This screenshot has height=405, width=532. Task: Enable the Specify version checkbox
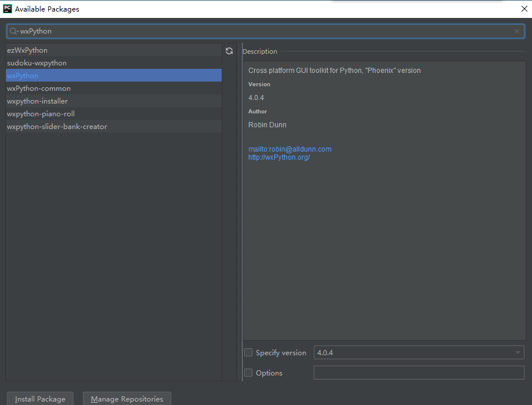pos(248,352)
